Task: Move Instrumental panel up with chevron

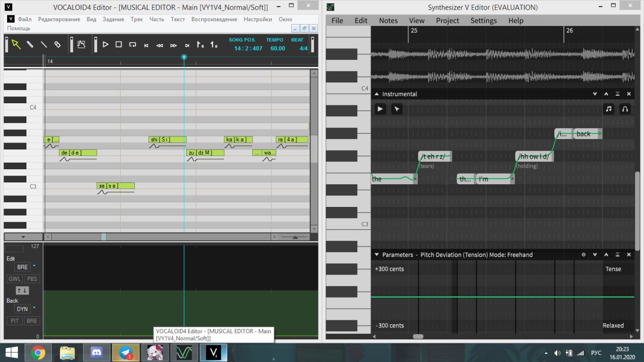Action: pyautogui.click(x=606, y=94)
